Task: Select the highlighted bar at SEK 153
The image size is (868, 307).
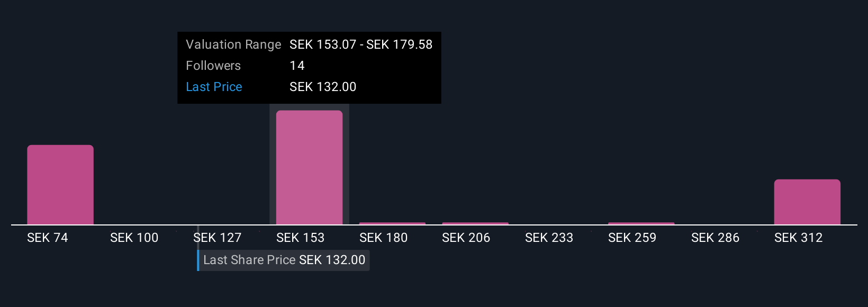Action: 309,167
